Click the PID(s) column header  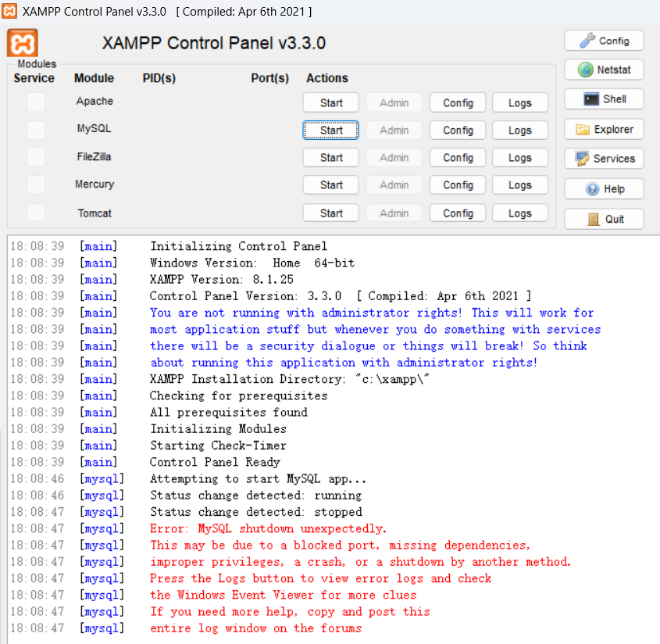click(x=159, y=78)
